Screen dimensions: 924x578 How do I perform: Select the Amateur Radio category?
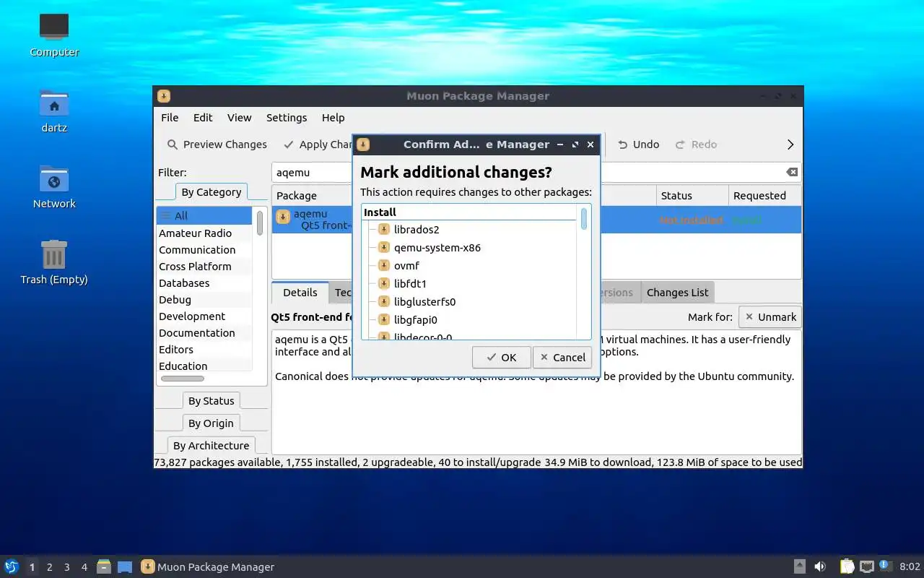coord(204,233)
